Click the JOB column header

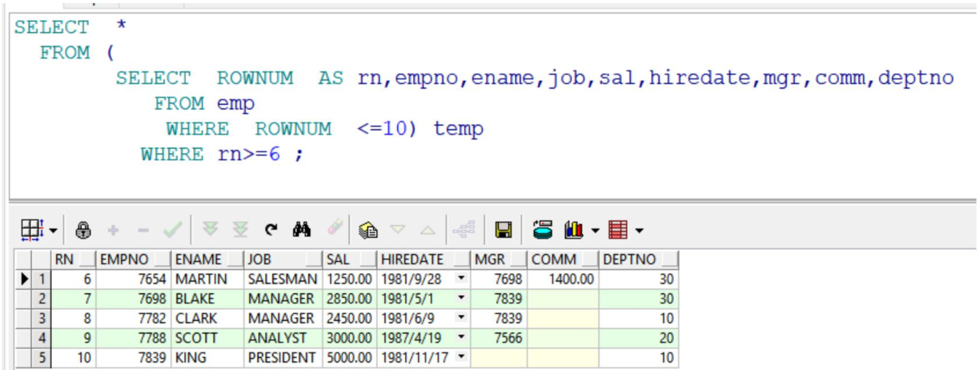pyautogui.click(x=283, y=259)
